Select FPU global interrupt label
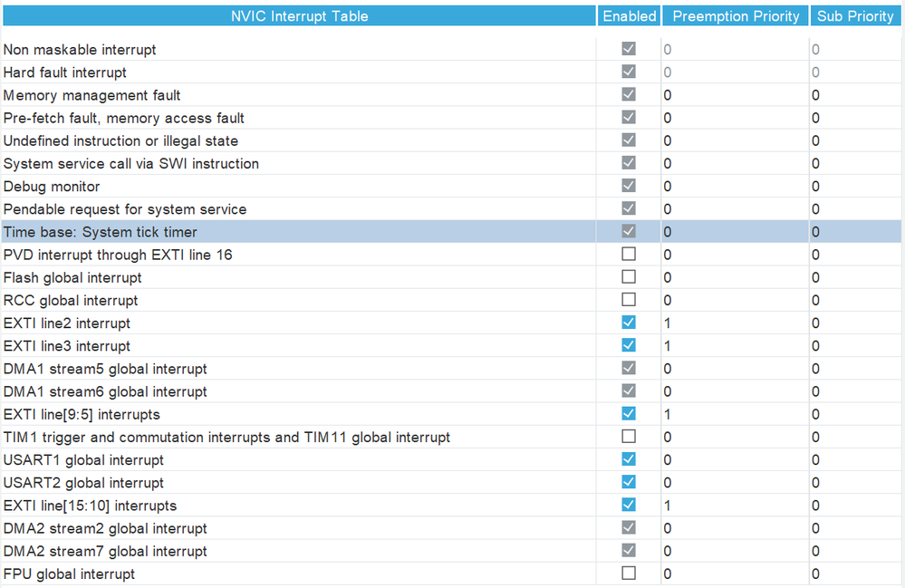905x588 pixels. [69, 574]
